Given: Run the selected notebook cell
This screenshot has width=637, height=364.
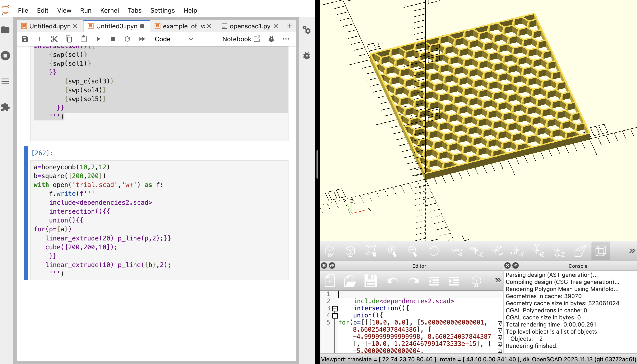Looking at the screenshot, I should coord(98,39).
